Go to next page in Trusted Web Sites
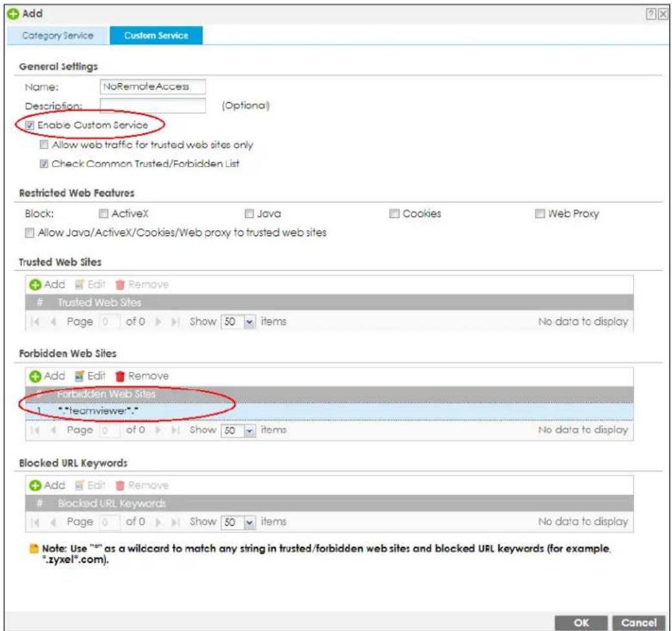 point(158,322)
